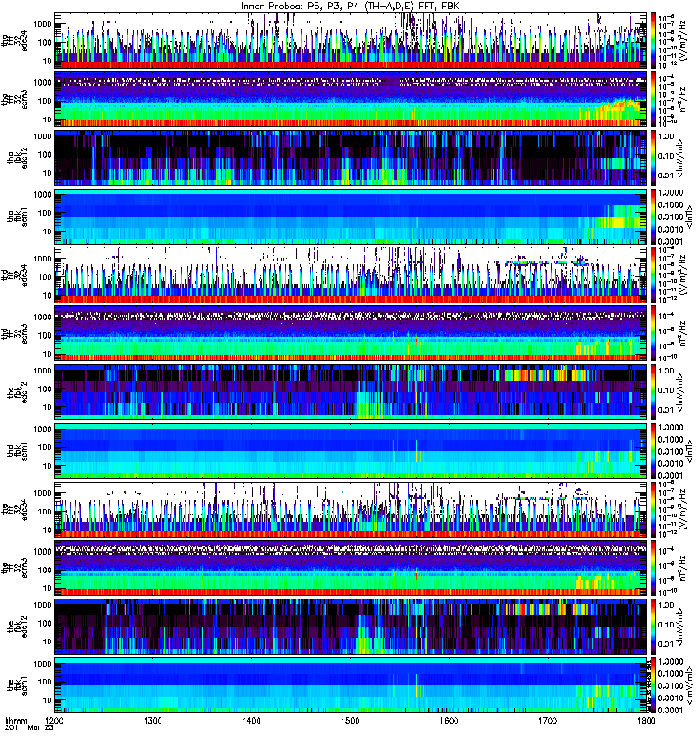This screenshot has height=747, width=700.
Task: Select the tha fff 32 edc34 spectrogram panel
Action: pos(351,40)
